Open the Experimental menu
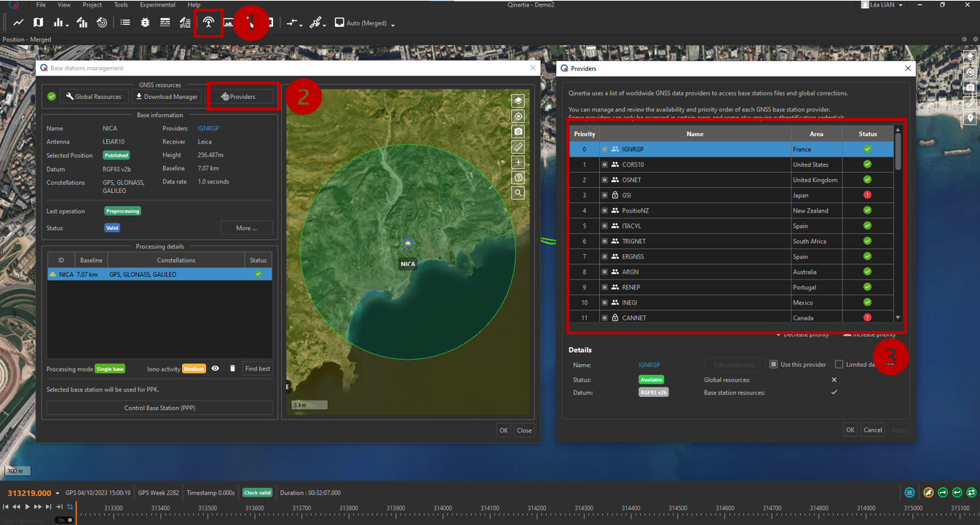 click(x=157, y=5)
